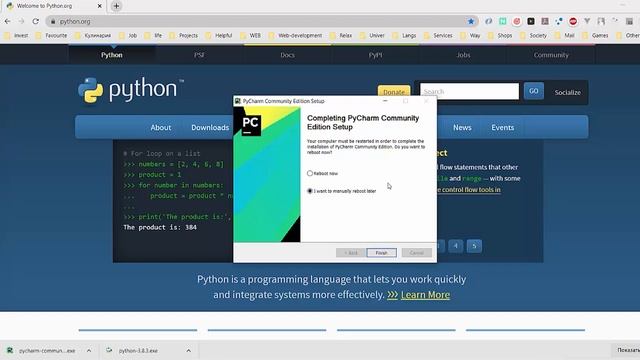Open the Helpful bookmark folder
This screenshot has height=360, width=640.
pos(219,36)
